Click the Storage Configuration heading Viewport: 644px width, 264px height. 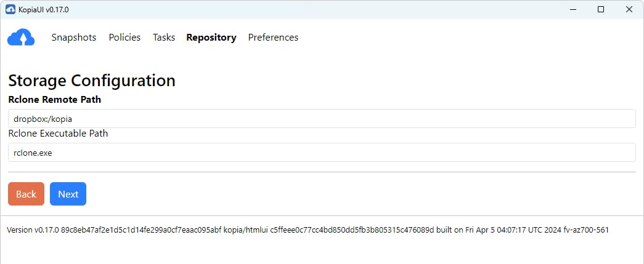(92, 81)
